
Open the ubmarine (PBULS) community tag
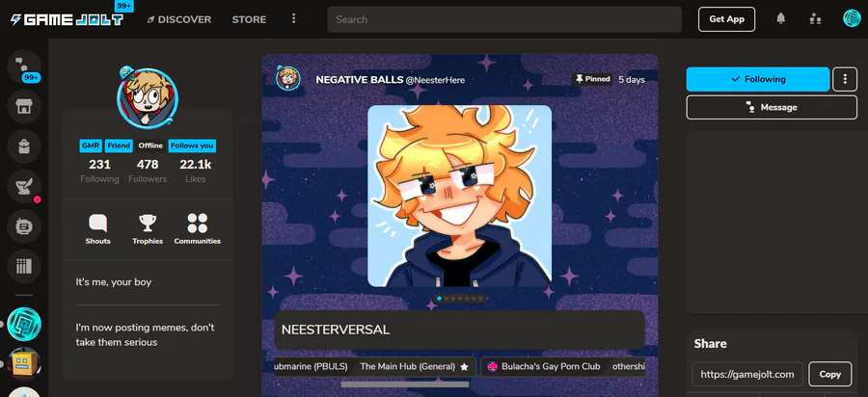point(312,366)
